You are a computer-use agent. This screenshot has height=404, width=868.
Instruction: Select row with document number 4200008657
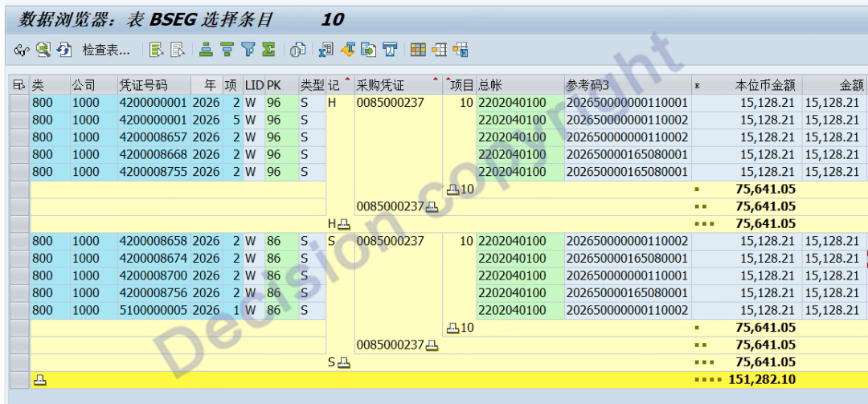point(19,137)
